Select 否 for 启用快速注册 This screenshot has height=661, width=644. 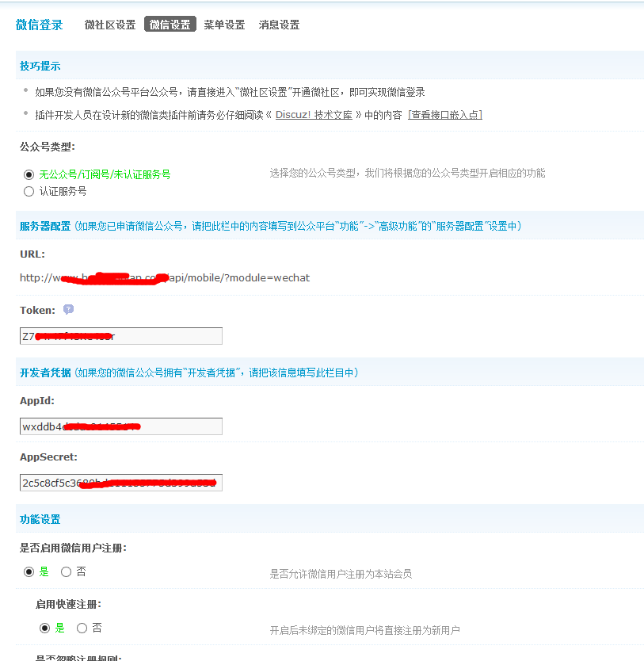(x=82, y=629)
